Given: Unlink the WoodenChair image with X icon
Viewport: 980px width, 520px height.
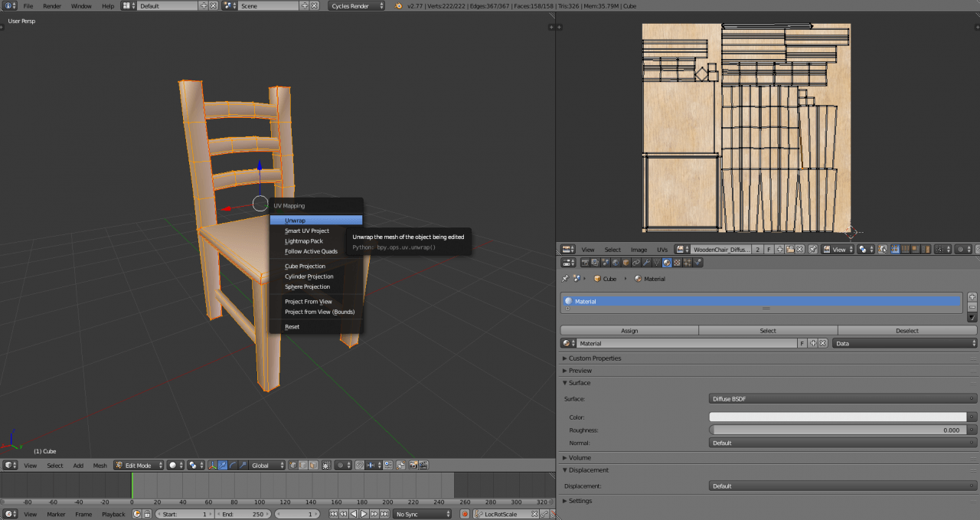Looking at the screenshot, I should (799, 250).
